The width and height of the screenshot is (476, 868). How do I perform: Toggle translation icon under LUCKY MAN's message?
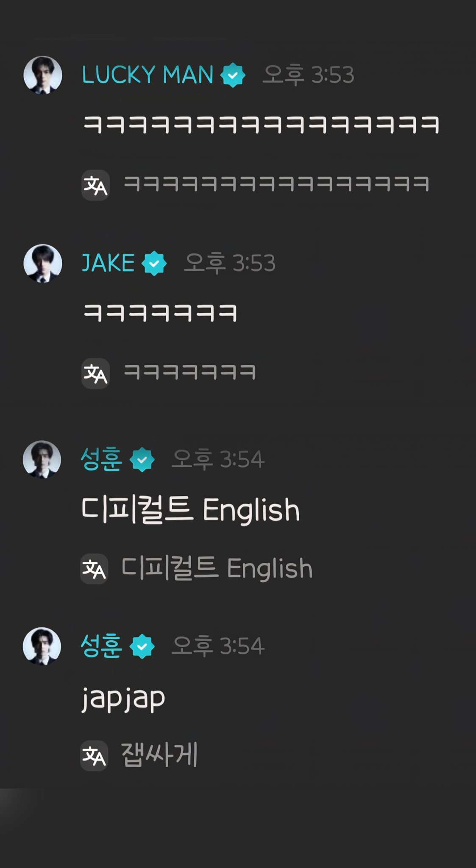[96, 185]
